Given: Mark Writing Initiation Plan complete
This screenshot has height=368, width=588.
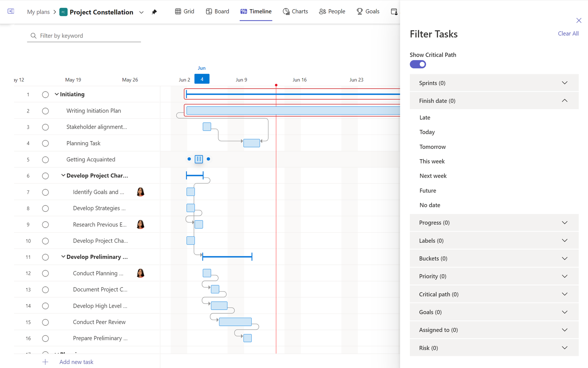Looking at the screenshot, I should [x=45, y=111].
